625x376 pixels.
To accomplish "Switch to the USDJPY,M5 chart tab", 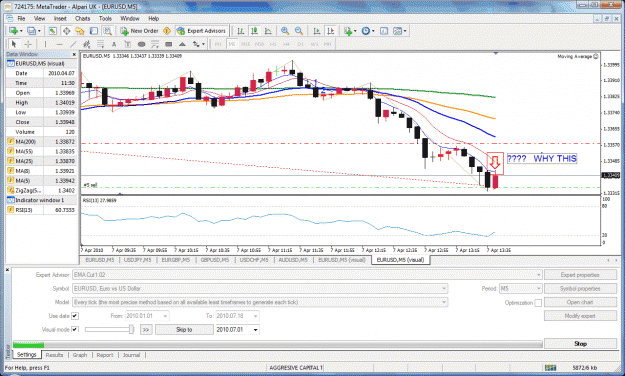I will point(137,260).
